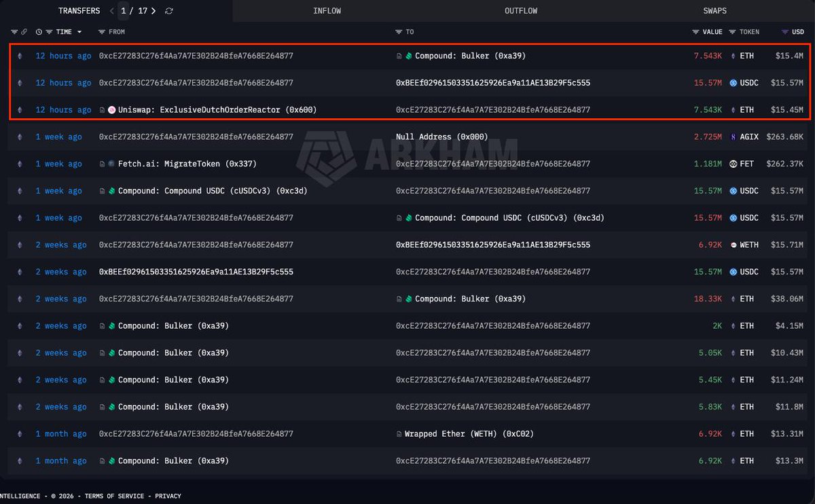The width and height of the screenshot is (815, 504).
Task: Click 2 weeks ago timestamp on WETH row
Action: [x=61, y=245]
